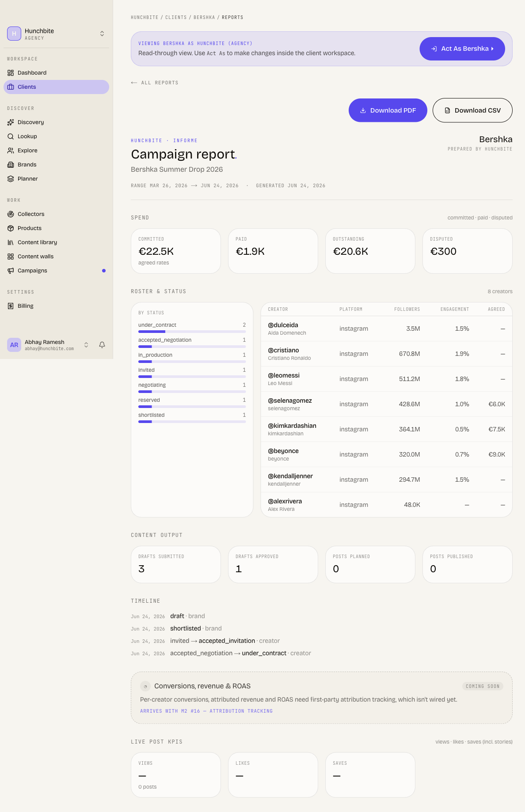The height and width of the screenshot is (812, 525).
Task: Click the Arrives with M2 #16 attribution tracking text
Action: click(206, 711)
